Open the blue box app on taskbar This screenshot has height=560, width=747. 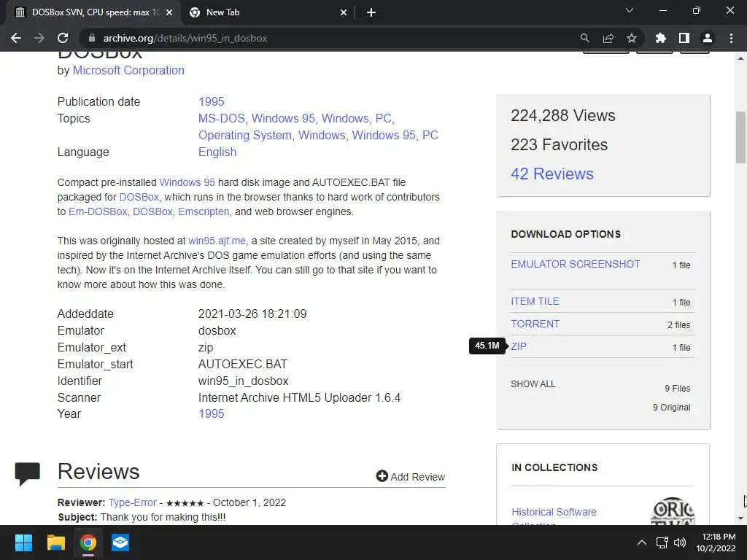pos(120,542)
